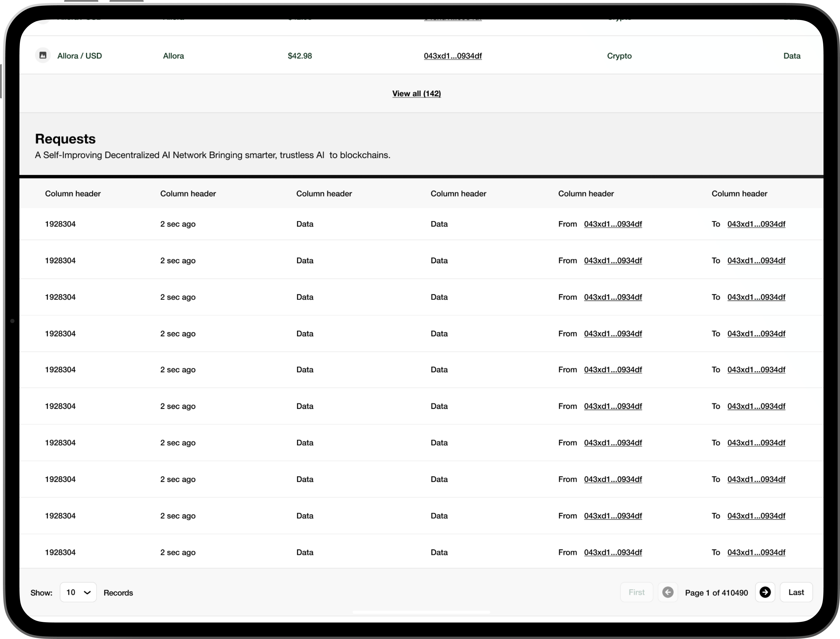Open the last row To address
The height and width of the screenshot is (639, 840).
click(756, 552)
